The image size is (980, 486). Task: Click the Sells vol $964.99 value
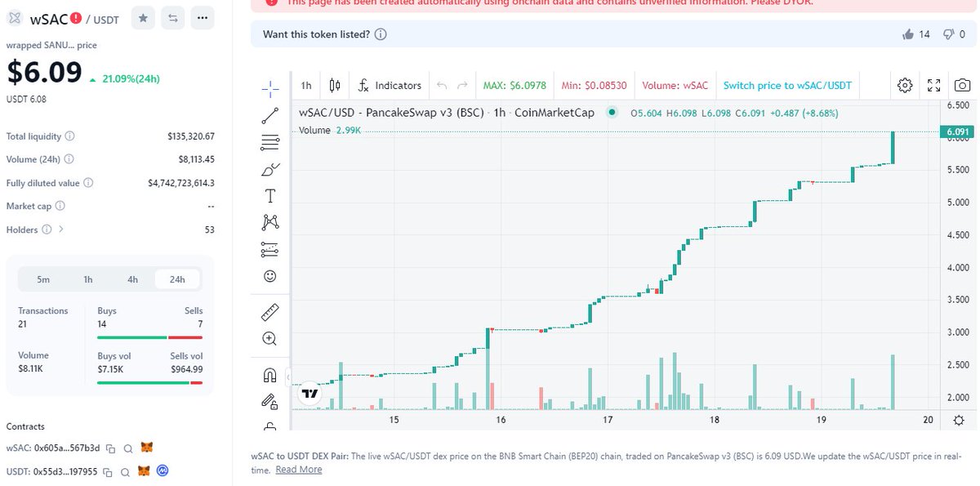(x=186, y=369)
